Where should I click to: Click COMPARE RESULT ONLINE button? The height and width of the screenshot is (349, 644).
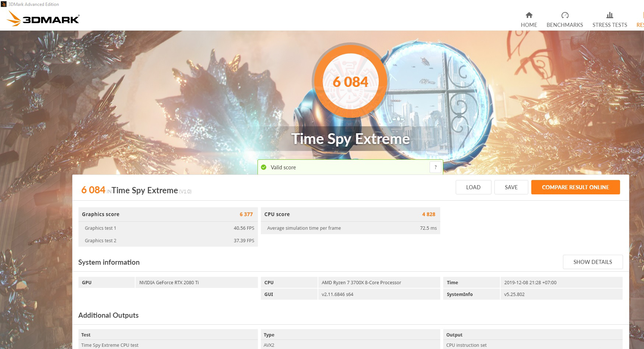pyautogui.click(x=575, y=187)
